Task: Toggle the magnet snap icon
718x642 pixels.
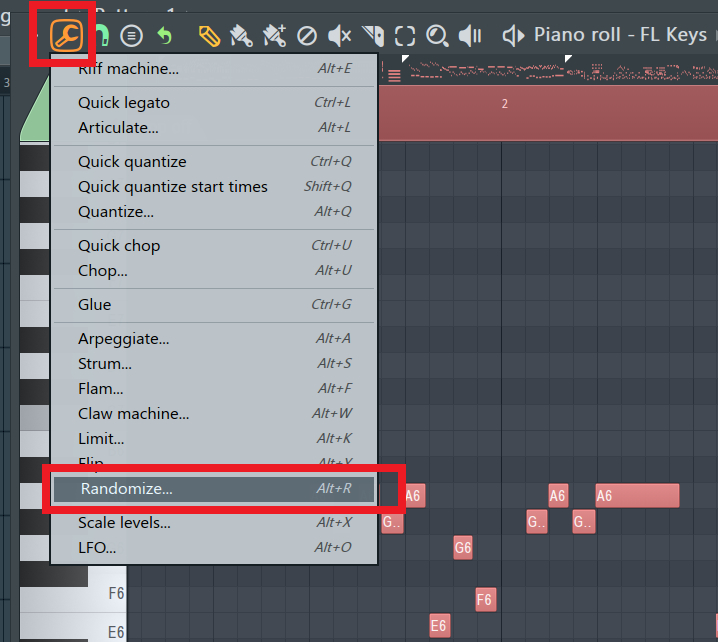Action: (x=100, y=37)
